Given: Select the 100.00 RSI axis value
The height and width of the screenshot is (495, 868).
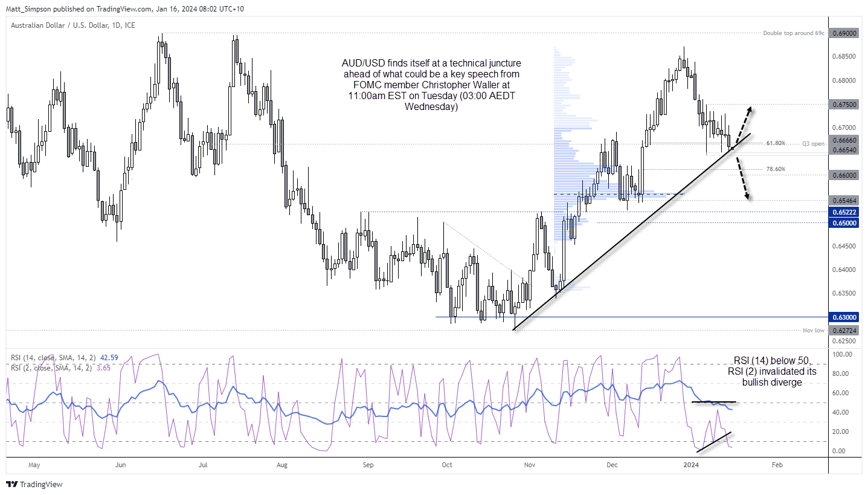Looking at the screenshot, I should pos(842,354).
